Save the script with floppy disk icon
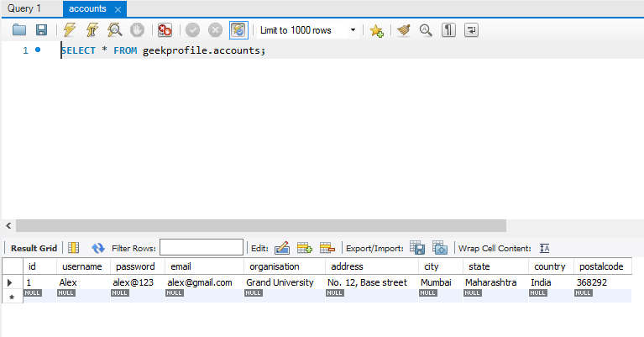 [x=41, y=30]
